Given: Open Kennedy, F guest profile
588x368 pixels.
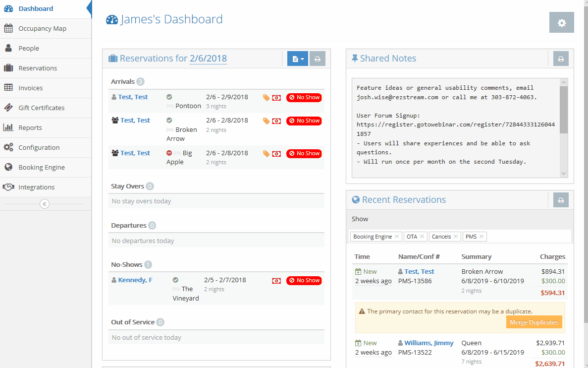Looking at the screenshot, I should (x=135, y=280).
